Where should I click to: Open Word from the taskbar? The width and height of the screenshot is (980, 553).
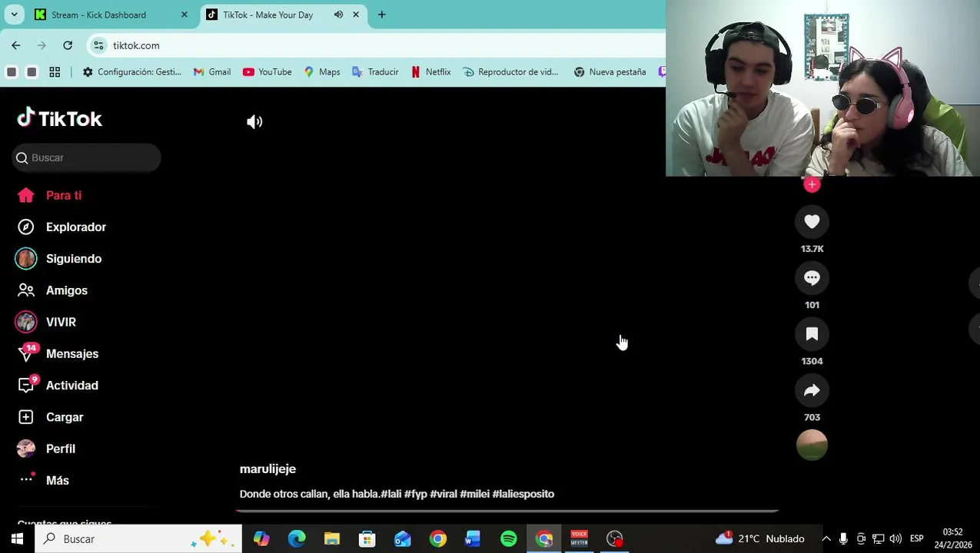(x=473, y=539)
